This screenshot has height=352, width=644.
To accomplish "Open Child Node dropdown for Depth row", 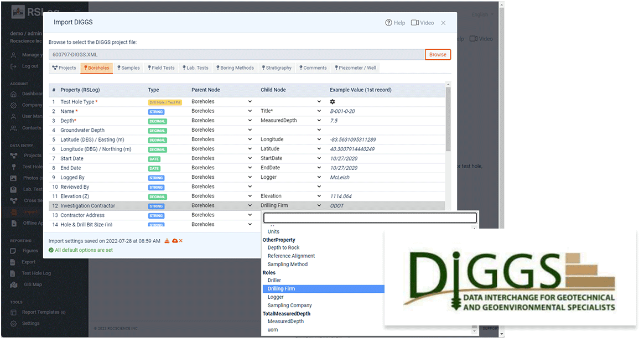I will (319, 121).
